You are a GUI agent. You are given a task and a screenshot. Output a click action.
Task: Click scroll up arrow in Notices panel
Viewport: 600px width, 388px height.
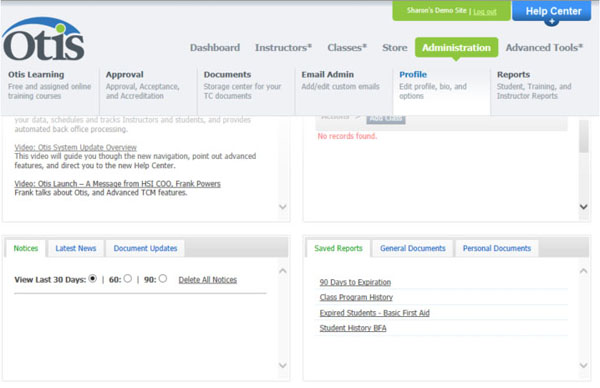pos(282,271)
